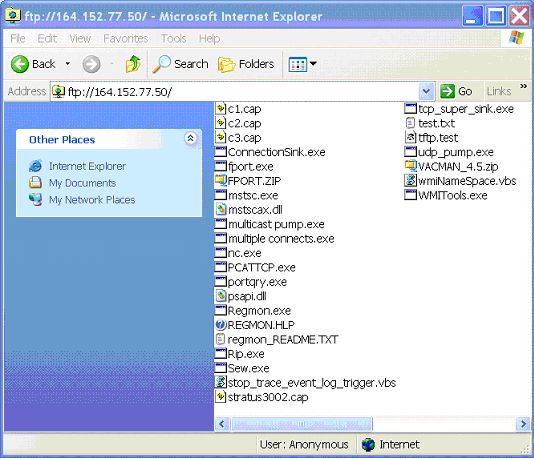Open the Back button history dropdown
This screenshot has width=534, height=459.
(68, 64)
